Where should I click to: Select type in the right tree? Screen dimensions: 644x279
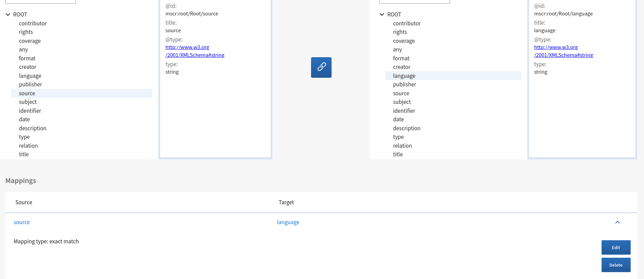[398, 137]
